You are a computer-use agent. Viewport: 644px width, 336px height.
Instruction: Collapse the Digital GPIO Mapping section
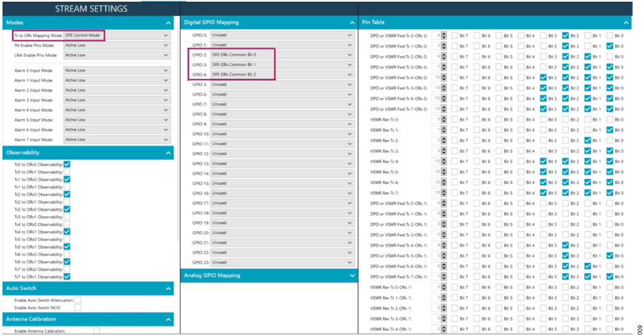pyautogui.click(x=352, y=23)
